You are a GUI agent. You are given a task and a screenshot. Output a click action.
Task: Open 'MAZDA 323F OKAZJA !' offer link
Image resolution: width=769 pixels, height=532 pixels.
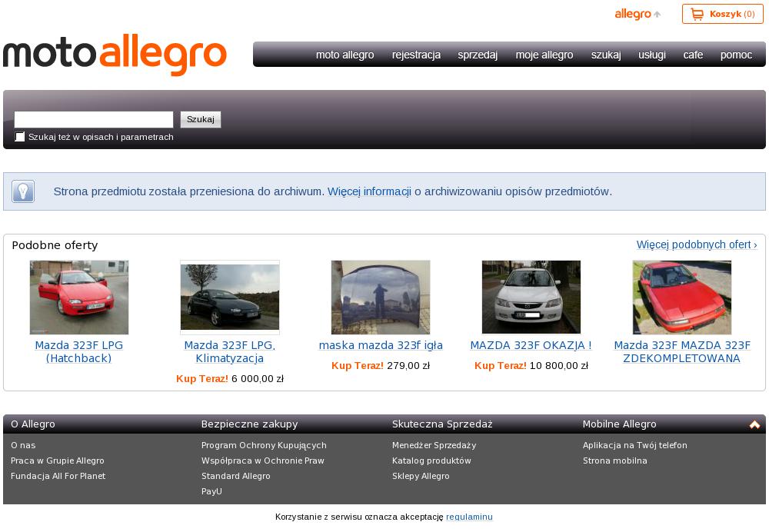click(531, 346)
